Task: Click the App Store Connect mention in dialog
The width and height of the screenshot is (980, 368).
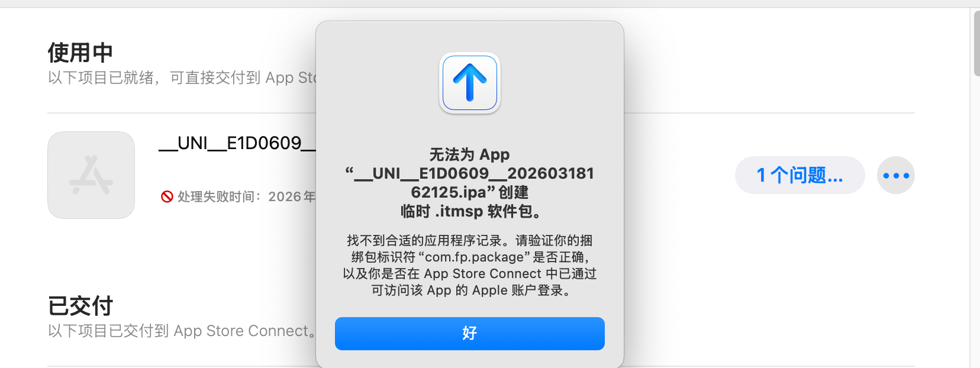Action: (x=483, y=274)
